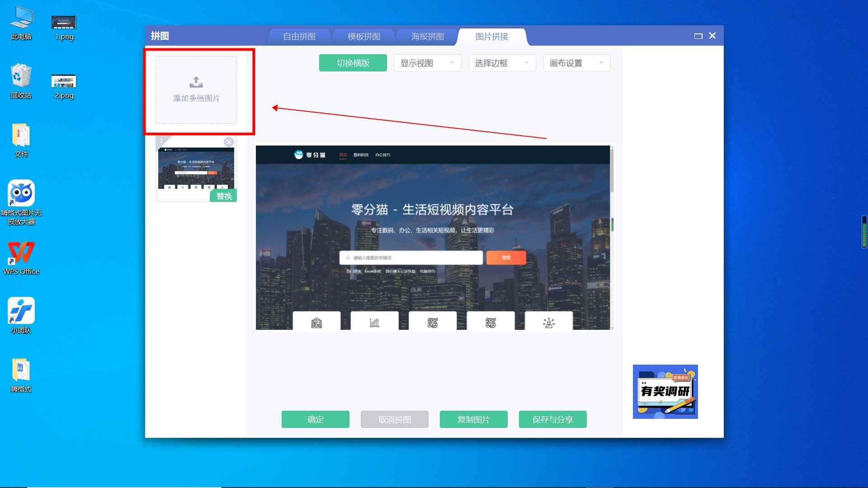The width and height of the screenshot is (868, 488).
Task: Open the 回收站 recycle bin
Action: [21, 78]
